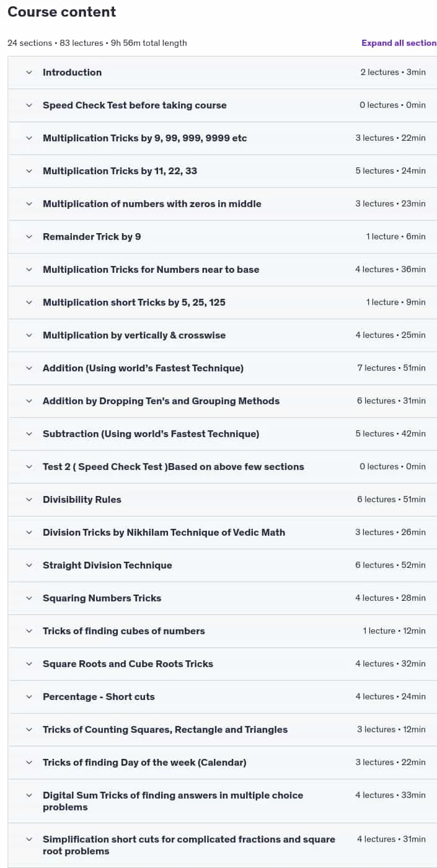
Task: Expand chevron for Percentage - Short cuts
Action: click(x=29, y=697)
